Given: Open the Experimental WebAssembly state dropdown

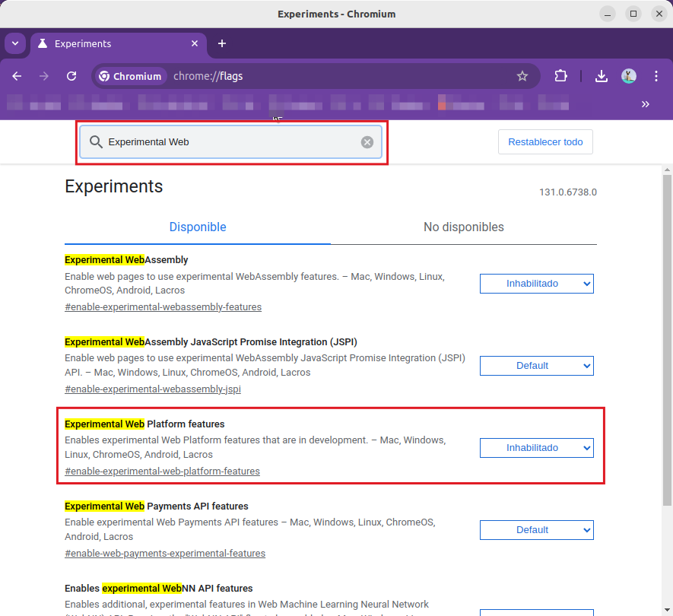Looking at the screenshot, I should [x=537, y=284].
